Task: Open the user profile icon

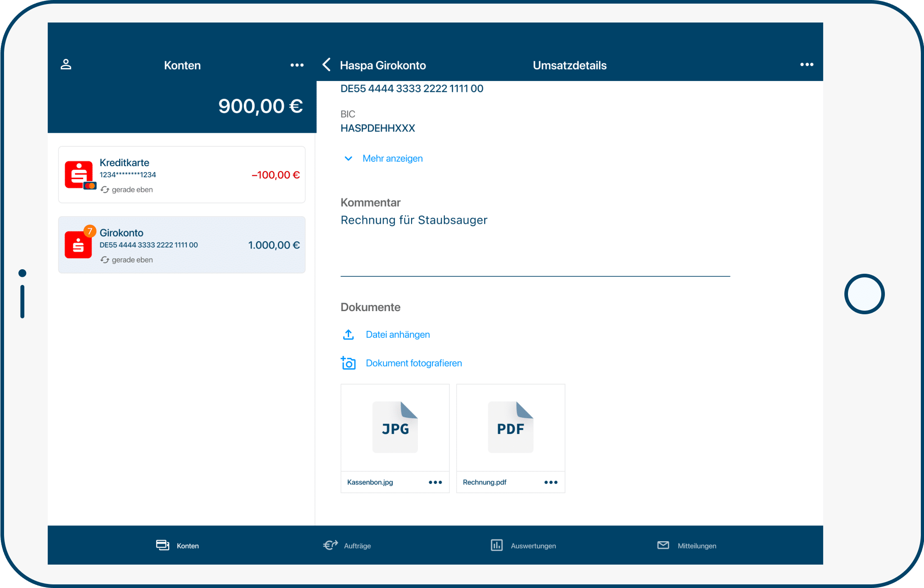Action: point(66,65)
